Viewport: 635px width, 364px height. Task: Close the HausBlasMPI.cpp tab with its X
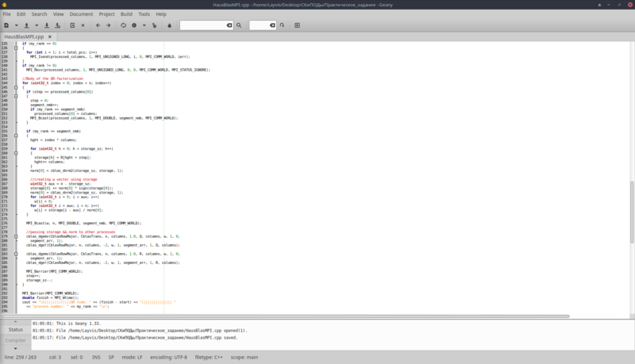[50, 36]
